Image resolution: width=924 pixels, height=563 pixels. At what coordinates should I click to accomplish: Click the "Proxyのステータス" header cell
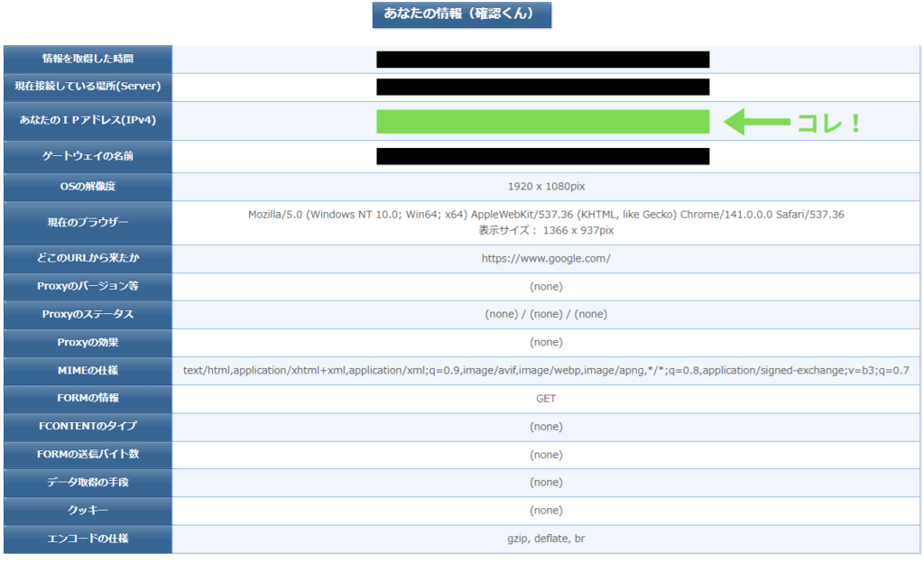tap(88, 314)
